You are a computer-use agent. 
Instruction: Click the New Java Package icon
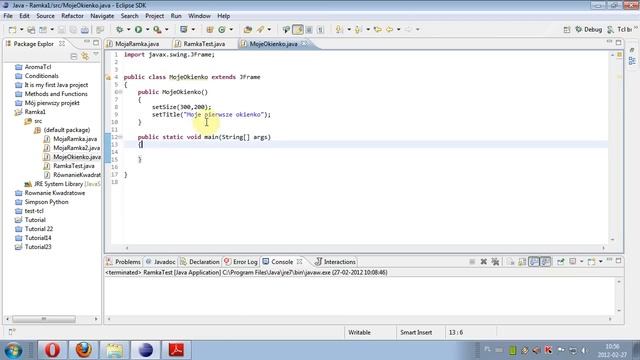[210, 29]
